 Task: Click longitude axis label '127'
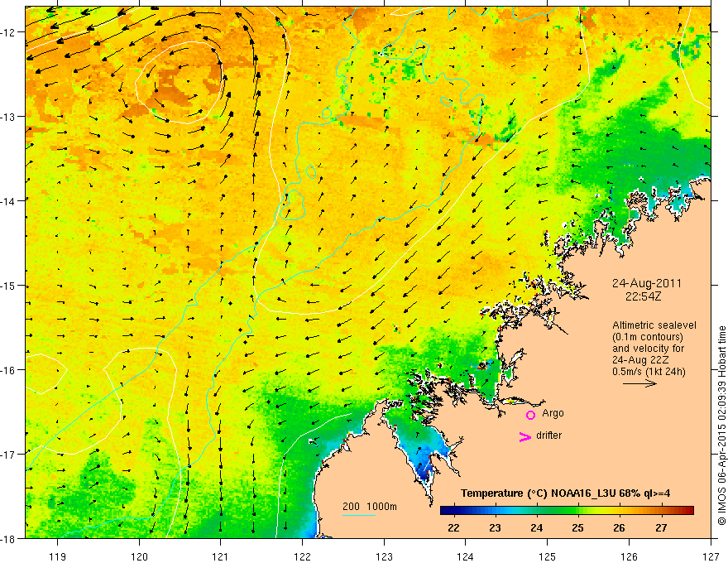point(711,556)
